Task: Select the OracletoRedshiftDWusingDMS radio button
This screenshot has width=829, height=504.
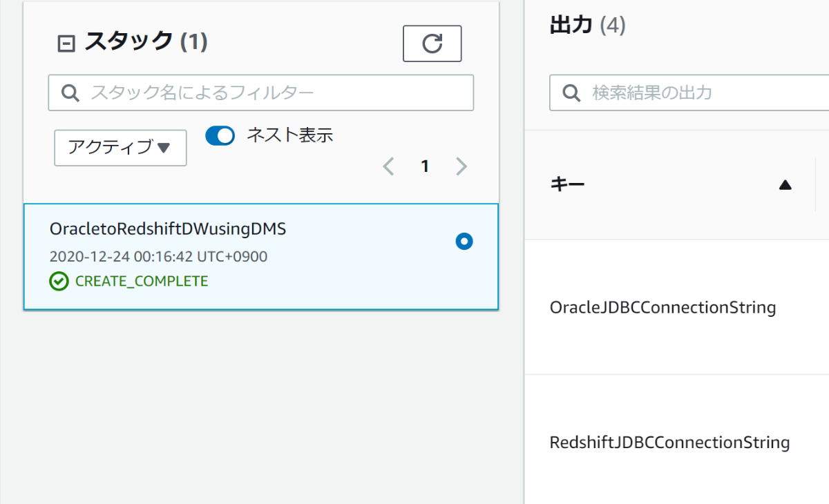Action: coord(464,242)
